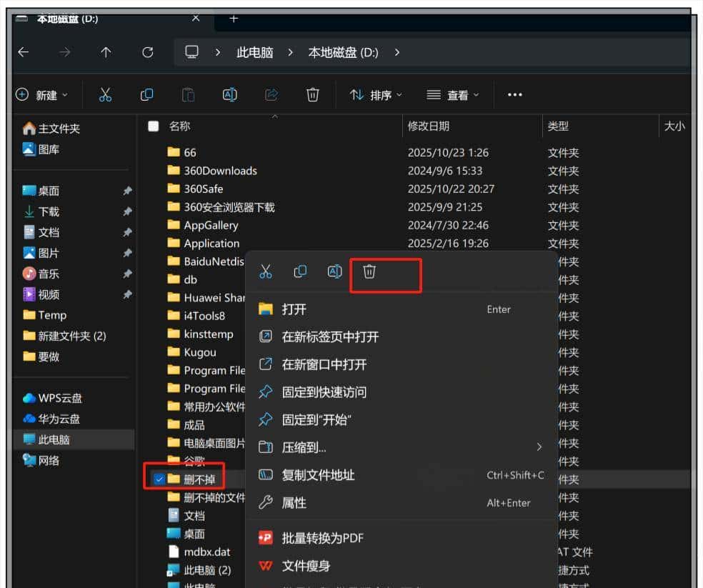Viewport: 703px width, 588px height.
Task: Click the navigate up arrow button
Action: pos(105,51)
